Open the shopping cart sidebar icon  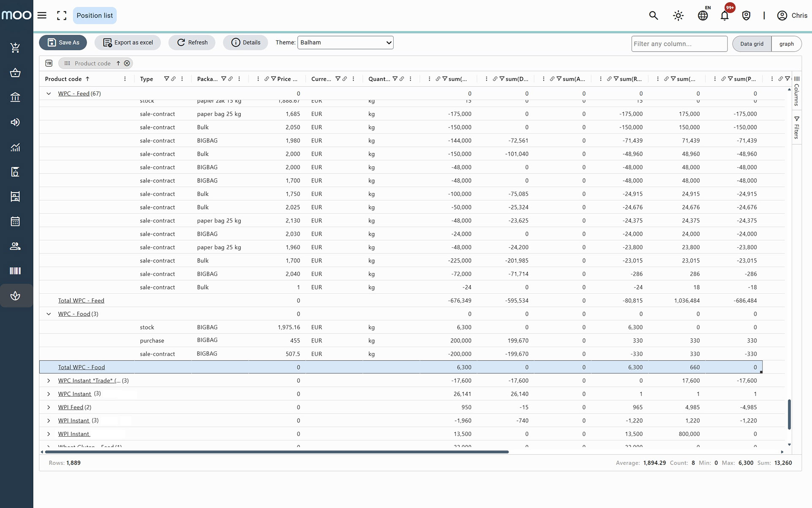[x=15, y=48]
